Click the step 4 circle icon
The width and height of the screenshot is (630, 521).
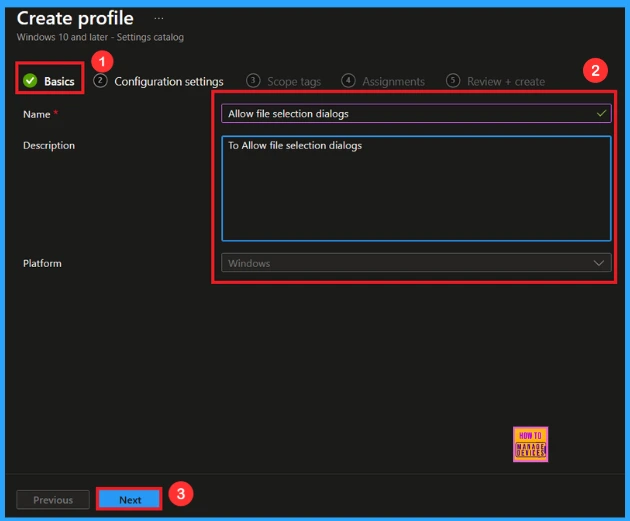[348, 81]
